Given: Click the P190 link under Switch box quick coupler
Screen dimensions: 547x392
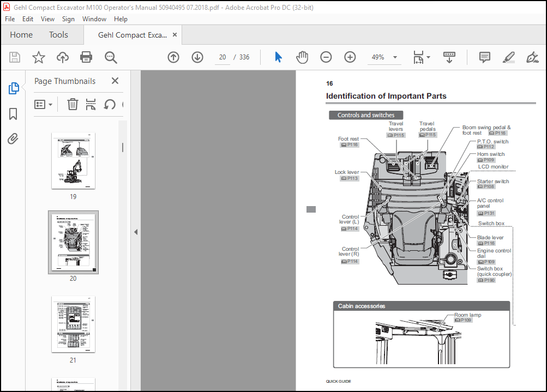Looking at the screenshot, I should coord(486,280).
